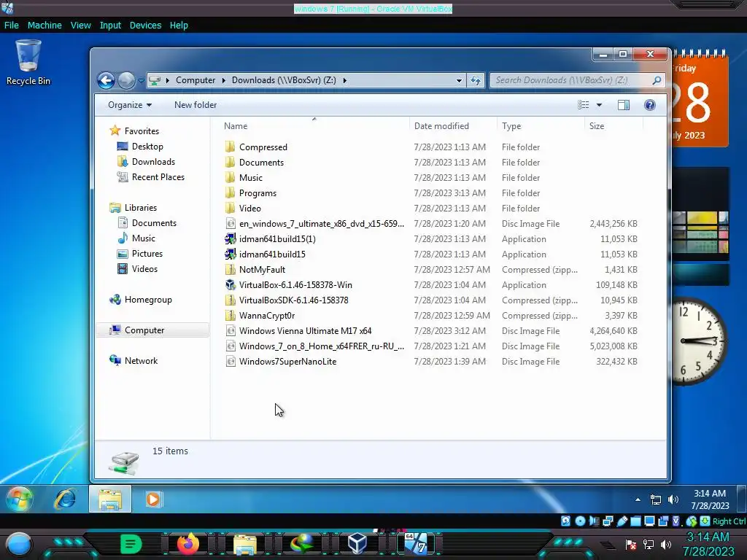Select Network in the navigation pane
747x560 pixels.
click(x=141, y=360)
